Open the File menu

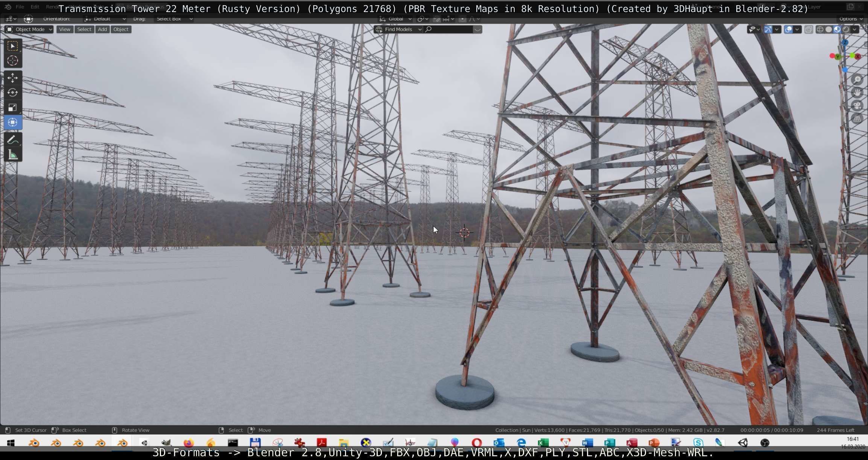[20, 7]
